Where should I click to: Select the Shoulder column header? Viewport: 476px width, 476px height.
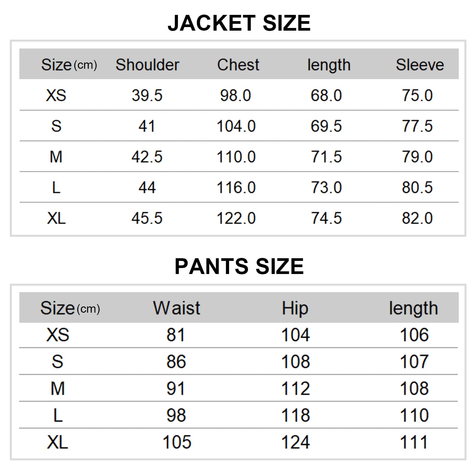[x=147, y=65]
